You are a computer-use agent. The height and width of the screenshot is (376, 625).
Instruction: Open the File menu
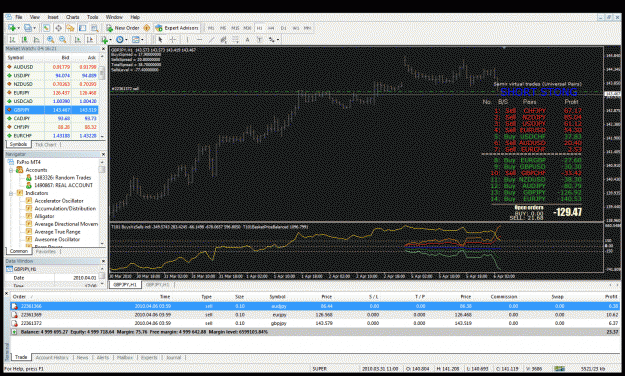tap(19, 17)
